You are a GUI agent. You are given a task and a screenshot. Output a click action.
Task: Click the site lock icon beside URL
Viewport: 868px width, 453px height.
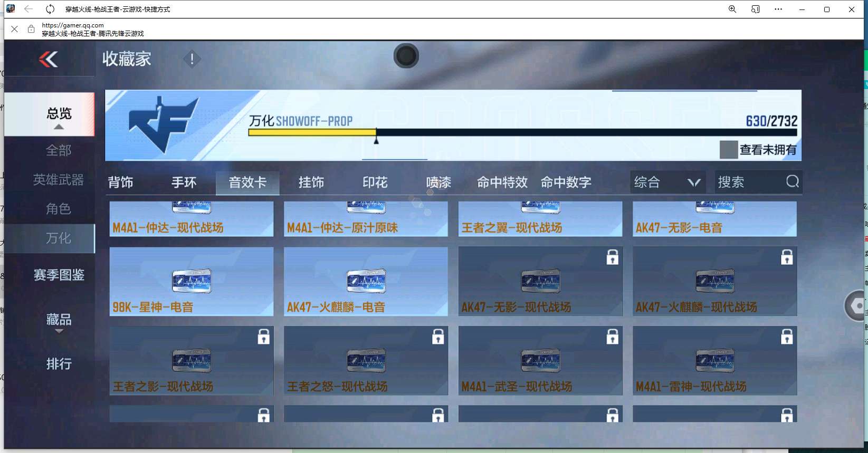coord(31,30)
